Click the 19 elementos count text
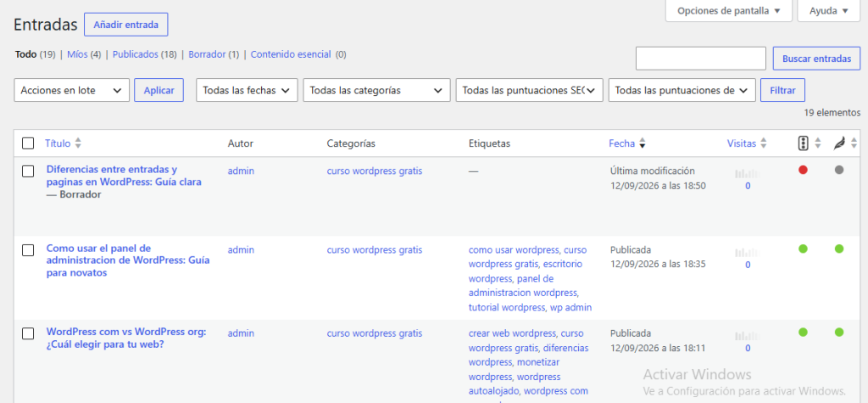Screen dimensions: 868x403 [x=832, y=113]
